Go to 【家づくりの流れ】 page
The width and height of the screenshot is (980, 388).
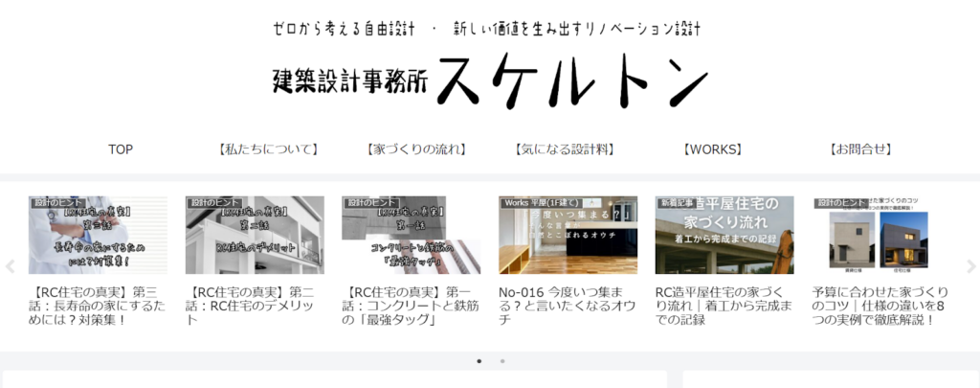click(416, 149)
